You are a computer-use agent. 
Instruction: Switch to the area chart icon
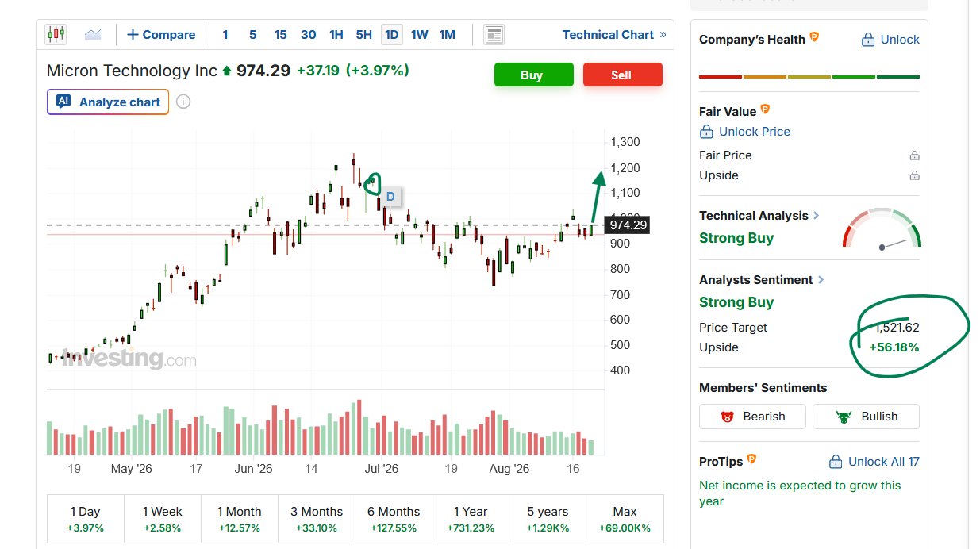point(93,34)
